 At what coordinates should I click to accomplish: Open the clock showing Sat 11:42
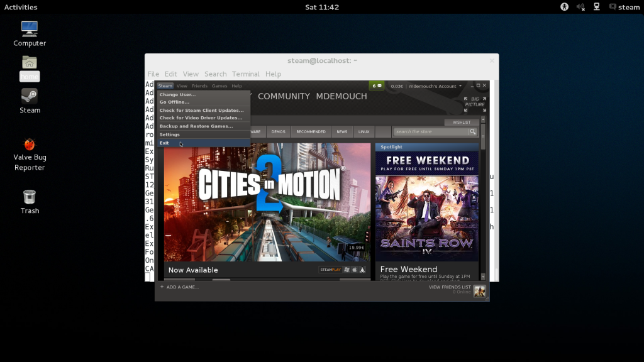tap(322, 7)
